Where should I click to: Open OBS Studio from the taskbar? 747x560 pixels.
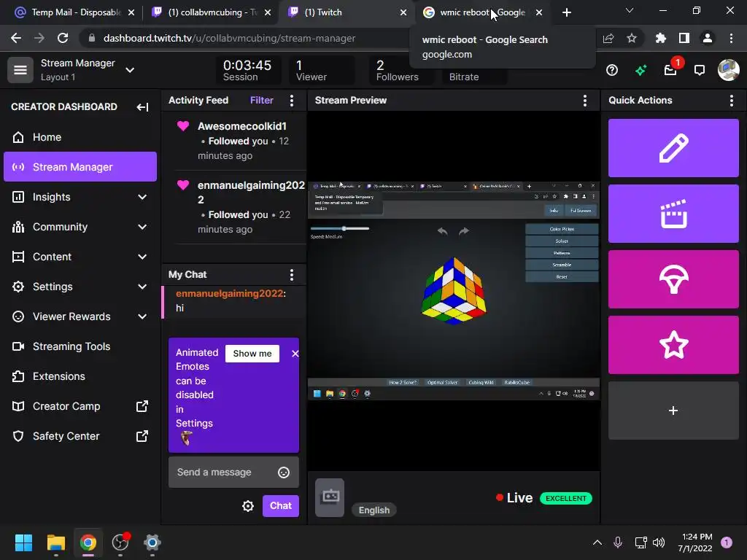(x=120, y=542)
